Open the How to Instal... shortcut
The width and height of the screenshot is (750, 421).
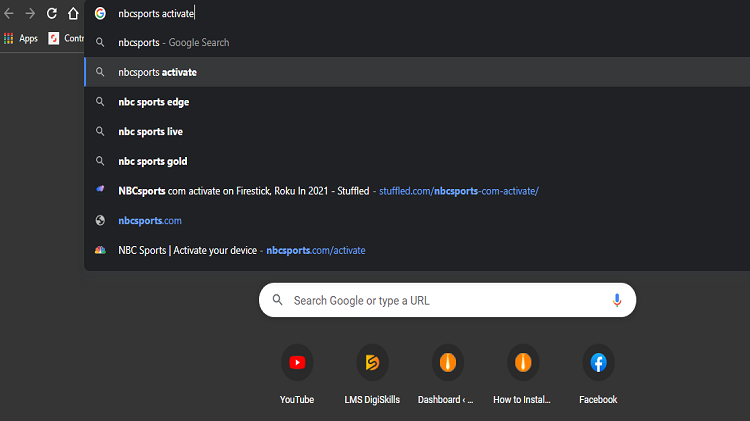[523, 363]
